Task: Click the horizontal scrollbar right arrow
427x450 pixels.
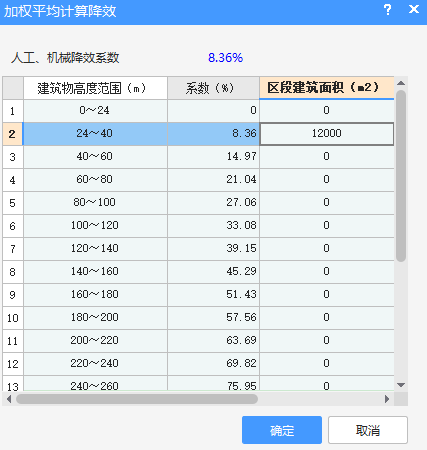Action: point(387,399)
